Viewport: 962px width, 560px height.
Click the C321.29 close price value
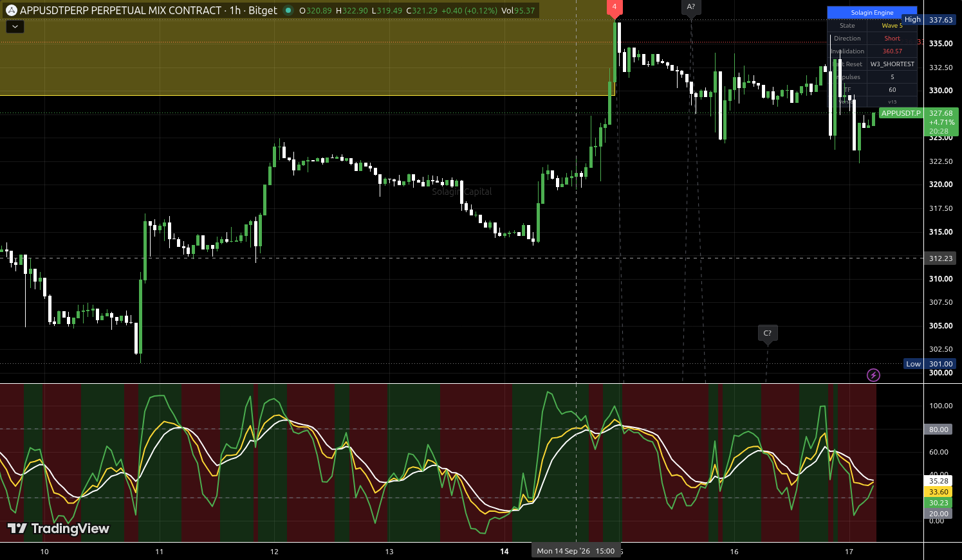[421, 10]
